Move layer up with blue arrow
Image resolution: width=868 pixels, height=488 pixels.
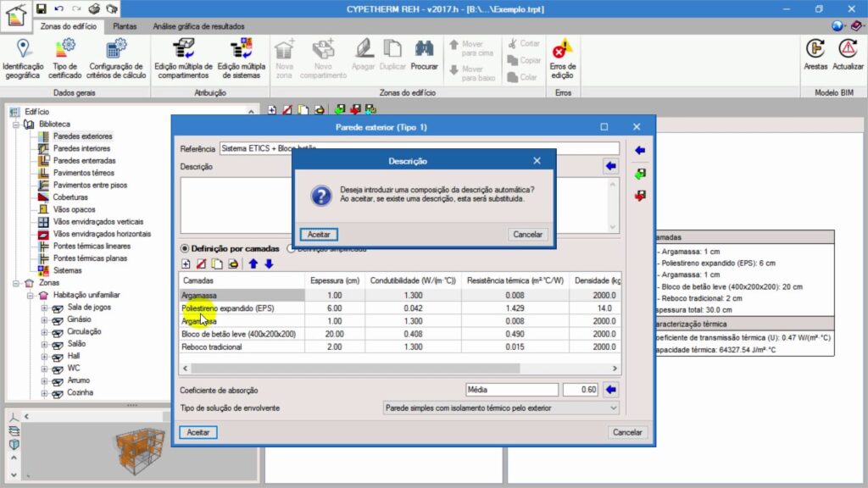(253, 263)
